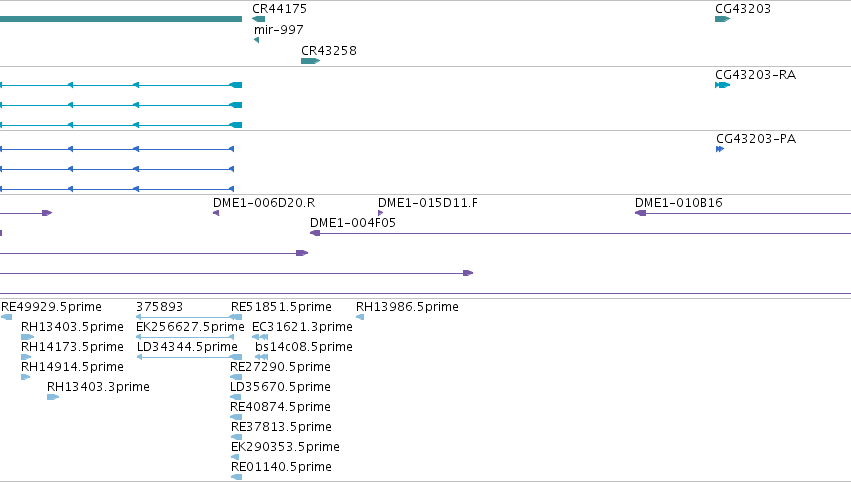Click the DME1-006D20.R arrow marker
This screenshot has height=482, width=851.
[216, 213]
